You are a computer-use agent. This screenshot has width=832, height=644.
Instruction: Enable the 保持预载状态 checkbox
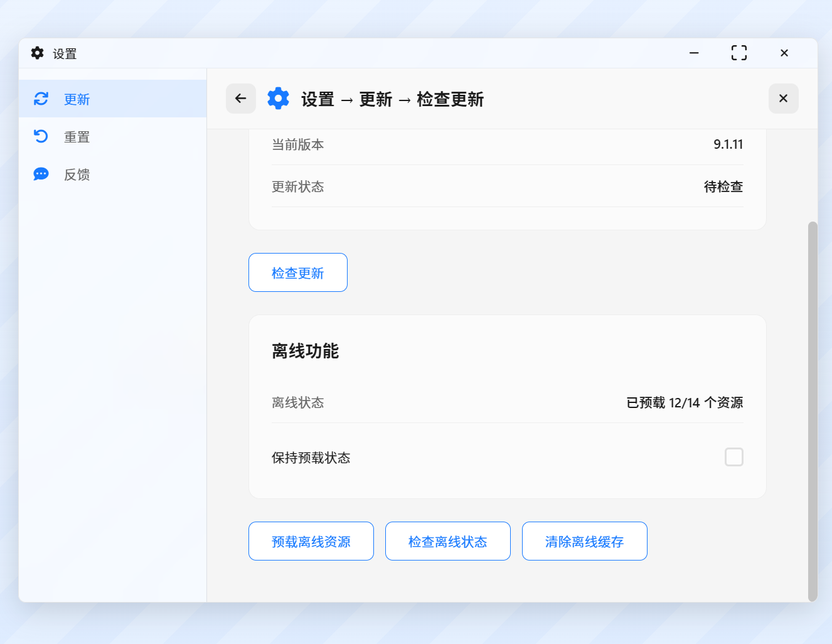(x=734, y=457)
